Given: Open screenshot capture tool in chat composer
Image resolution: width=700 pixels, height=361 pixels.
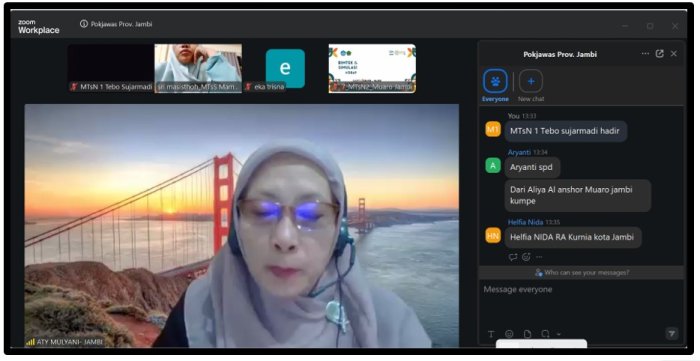Looking at the screenshot, I should [546, 334].
